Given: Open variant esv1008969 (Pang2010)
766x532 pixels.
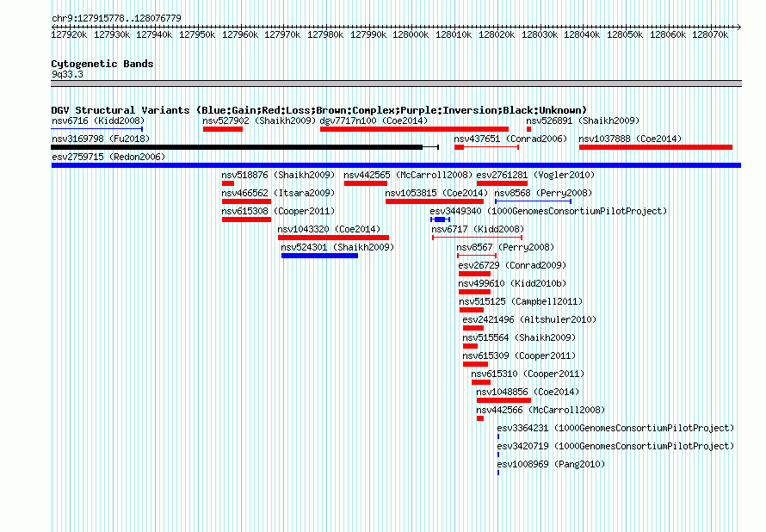Looking at the screenshot, I should tap(551, 464).
